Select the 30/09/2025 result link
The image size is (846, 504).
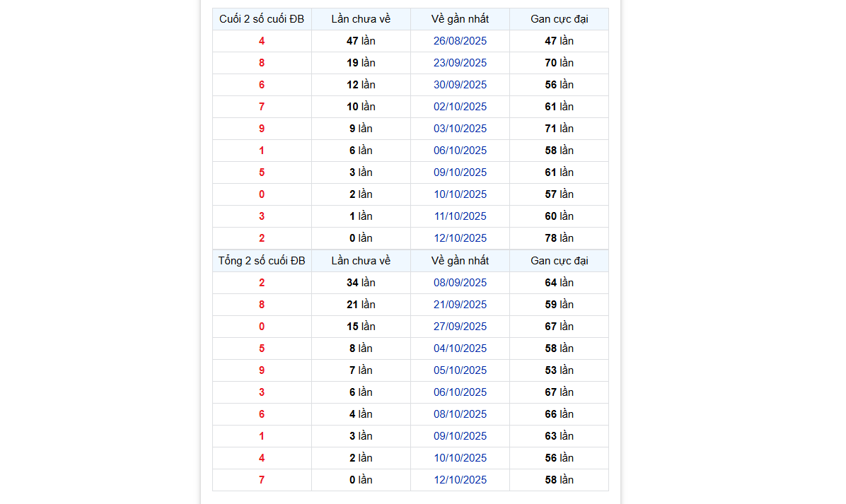[460, 85]
